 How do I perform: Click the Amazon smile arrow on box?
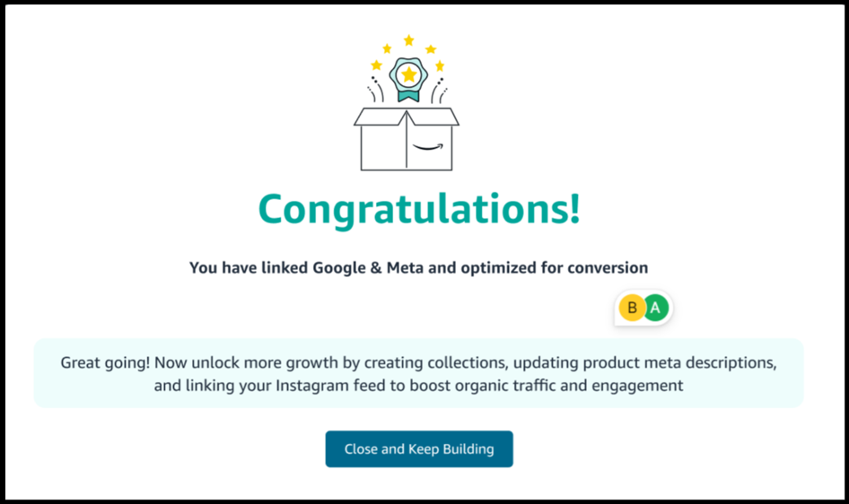pos(429,144)
